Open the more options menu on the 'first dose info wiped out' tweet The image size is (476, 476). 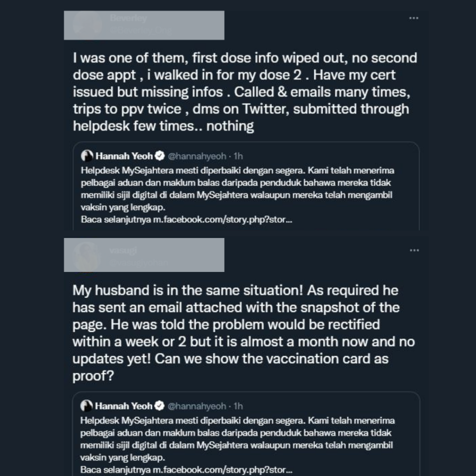[x=414, y=18]
